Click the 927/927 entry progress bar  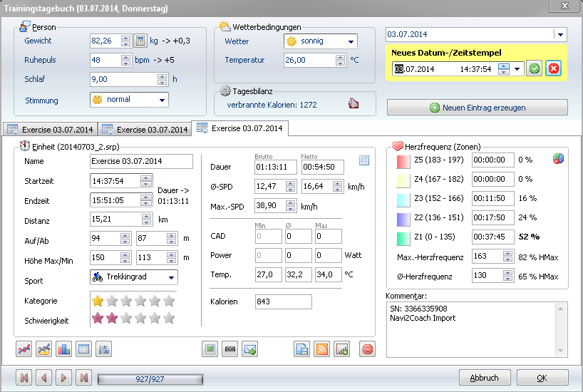pyautogui.click(x=150, y=379)
